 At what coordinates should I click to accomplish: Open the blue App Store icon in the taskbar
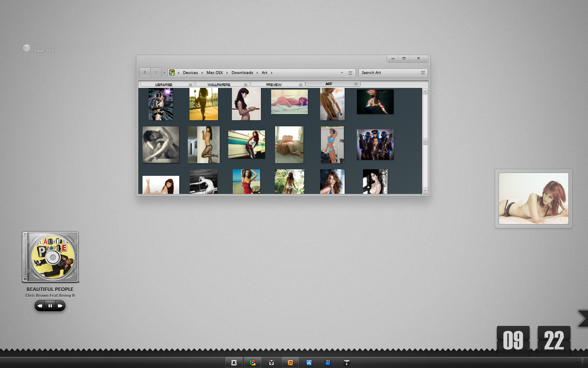(309, 363)
